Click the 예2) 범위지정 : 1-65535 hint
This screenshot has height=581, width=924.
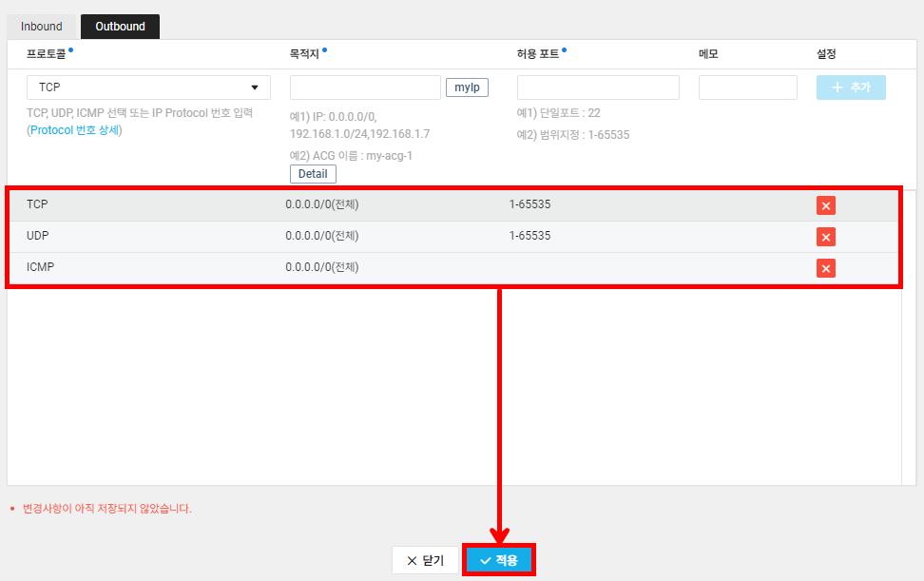click(573, 134)
